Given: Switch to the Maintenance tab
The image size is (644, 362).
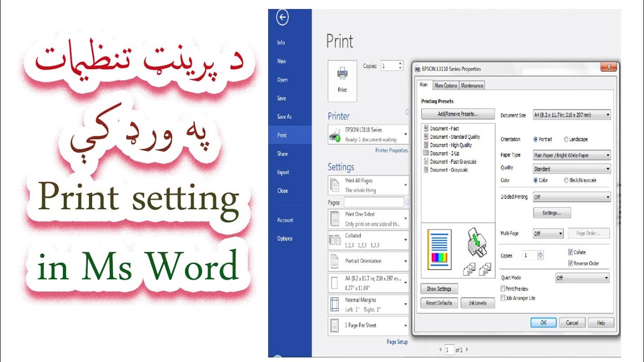Looking at the screenshot, I should pyautogui.click(x=472, y=85).
